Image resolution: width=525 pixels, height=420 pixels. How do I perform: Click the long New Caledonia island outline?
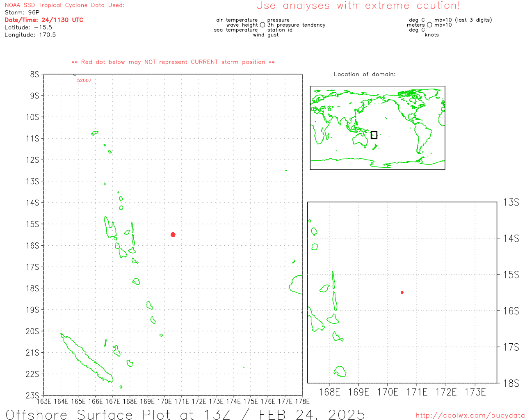coord(87,358)
